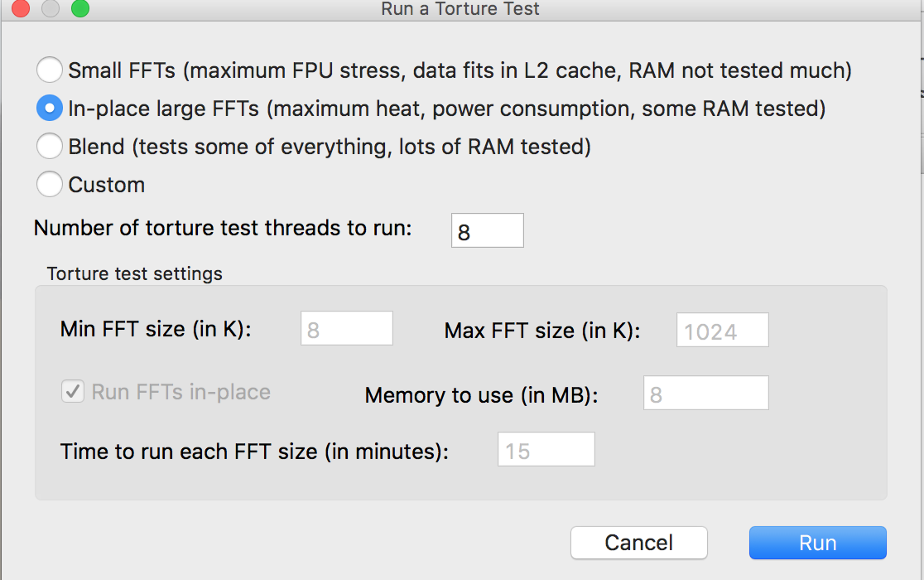Screen dimensions: 924x580
Task: Toggle the Run FFTs in-place checkbox
Action: coord(73,392)
